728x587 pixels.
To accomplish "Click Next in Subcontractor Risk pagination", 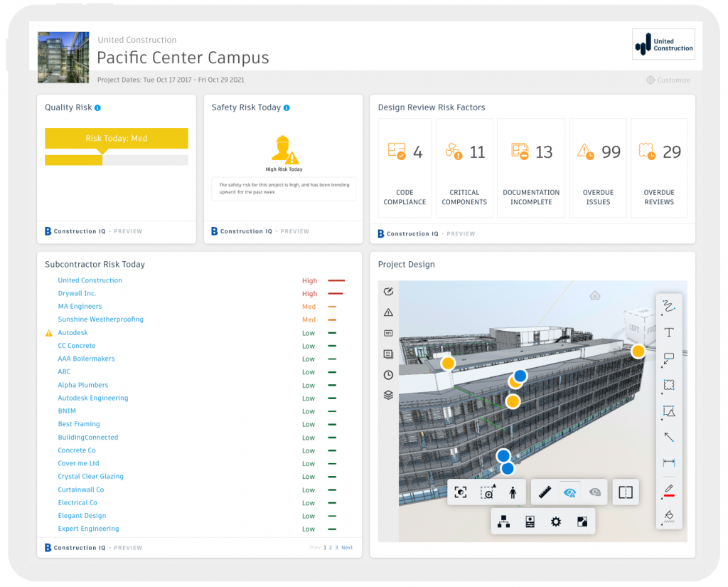I will [x=348, y=547].
